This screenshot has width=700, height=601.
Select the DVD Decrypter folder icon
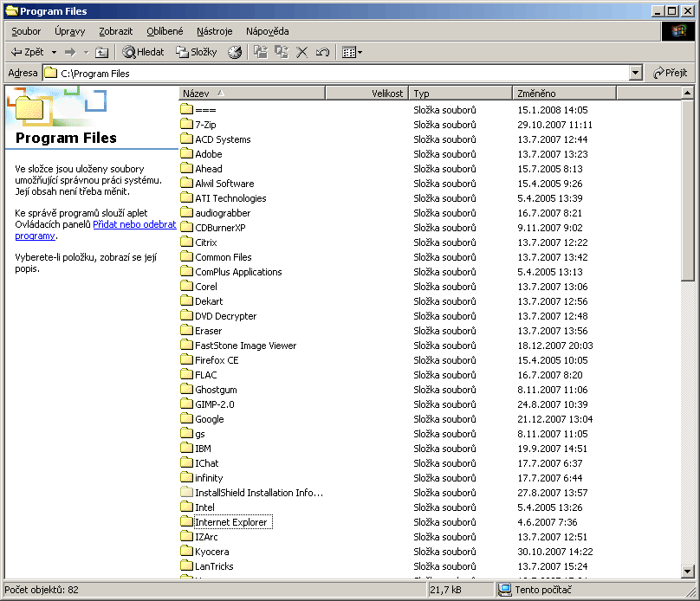pyautogui.click(x=186, y=315)
